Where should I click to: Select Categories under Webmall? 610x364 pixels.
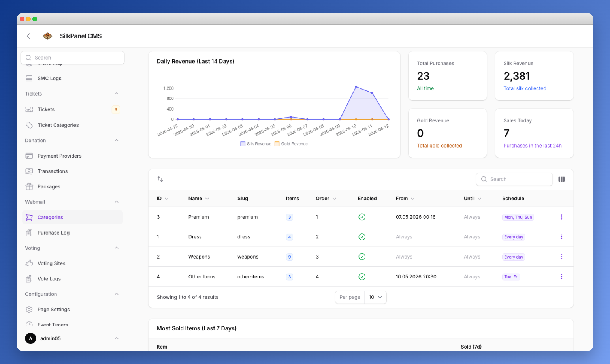coord(73,218)
